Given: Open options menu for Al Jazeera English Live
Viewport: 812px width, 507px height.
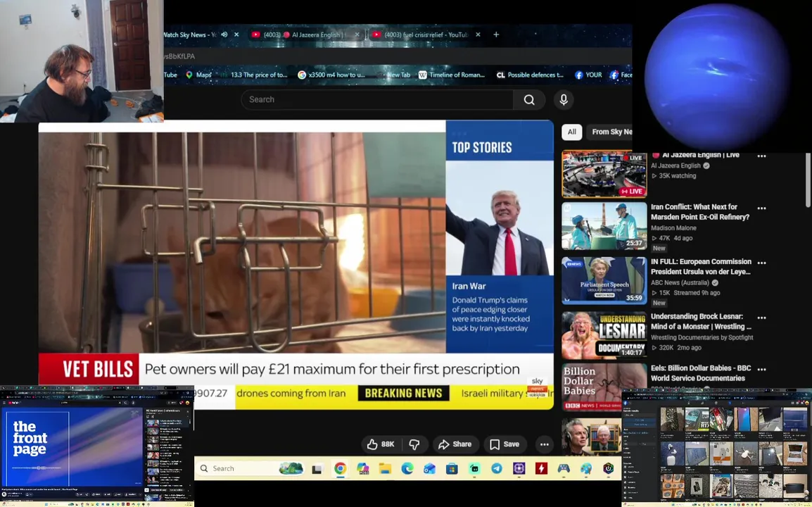Looking at the screenshot, I should pos(761,156).
